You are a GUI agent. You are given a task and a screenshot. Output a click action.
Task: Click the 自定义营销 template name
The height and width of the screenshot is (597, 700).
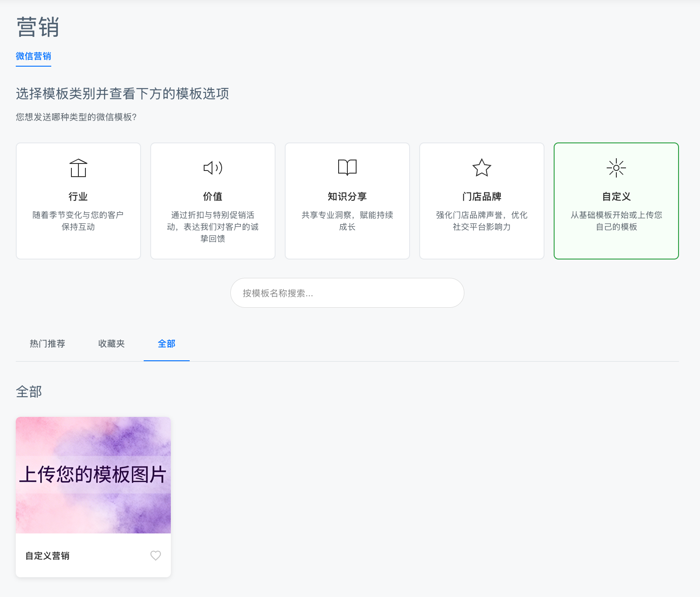[47, 556]
